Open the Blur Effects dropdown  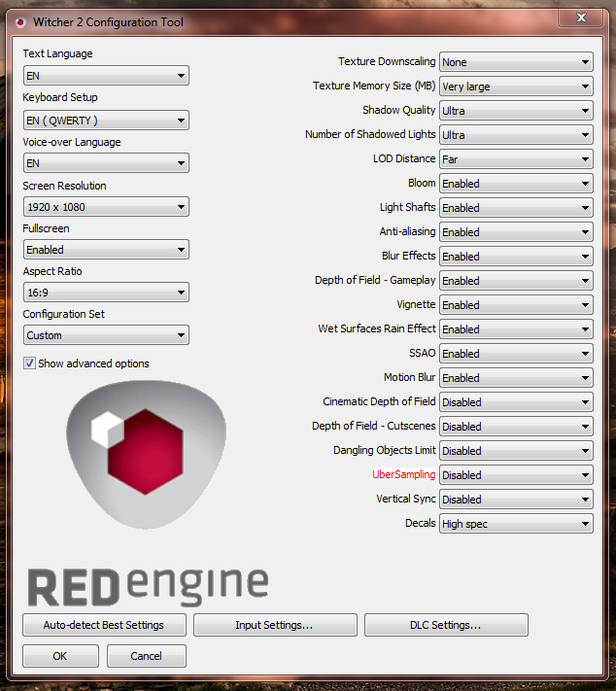click(x=516, y=256)
